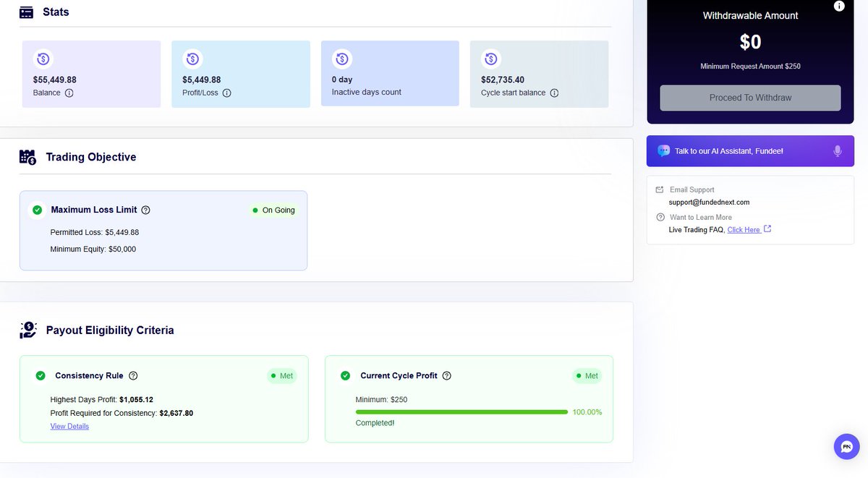Click the Met badge on Current Cycle Profit
Screen dimensions: 868x478
(587, 375)
